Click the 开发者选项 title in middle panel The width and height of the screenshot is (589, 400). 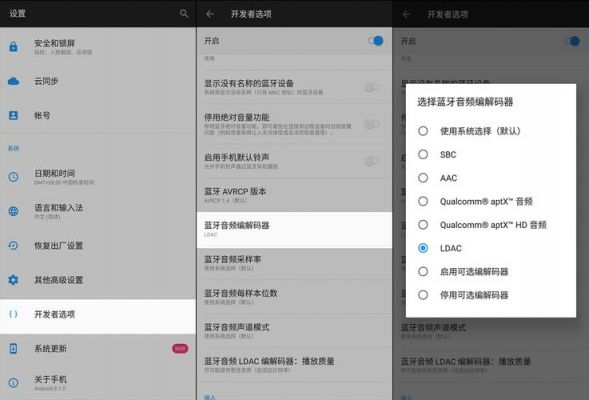pyautogui.click(x=251, y=14)
